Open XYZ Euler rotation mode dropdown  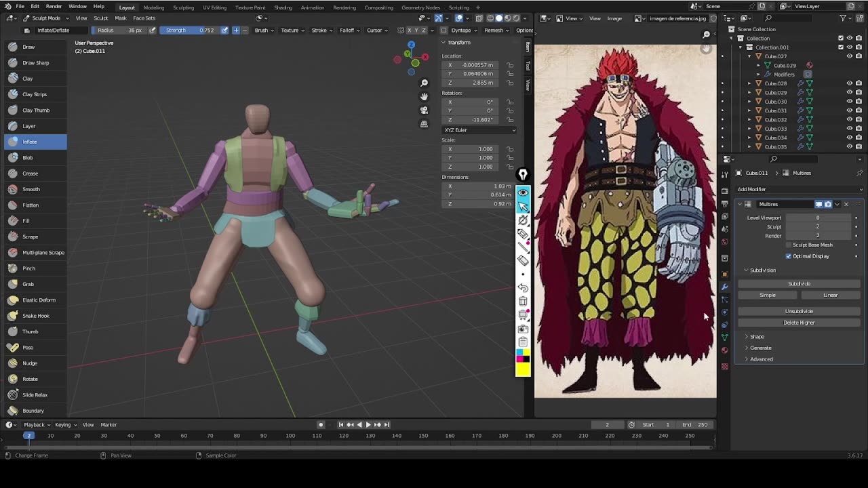tap(479, 130)
